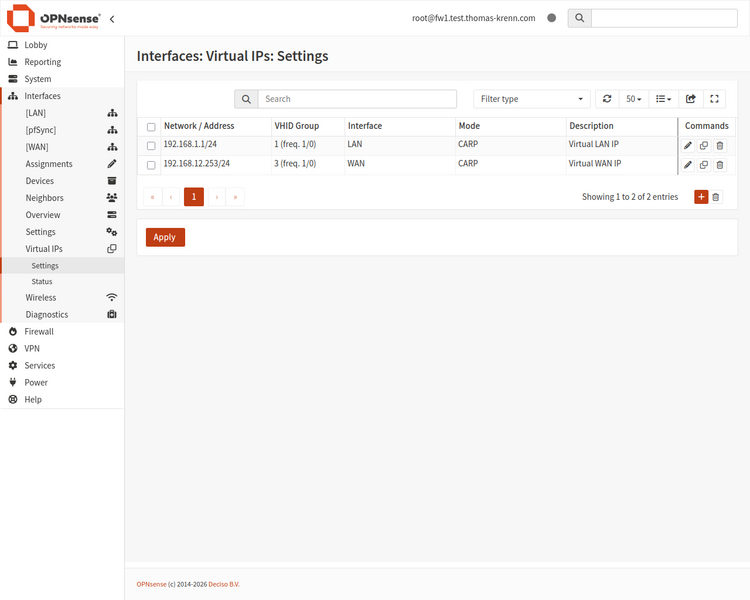750x600 pixels.
Task: Click the OPNsense logo
Action: point(54,18)
